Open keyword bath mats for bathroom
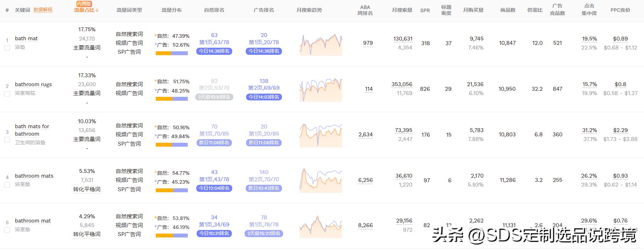The width and height of the screenshot is (644, 251). [32, 130]
